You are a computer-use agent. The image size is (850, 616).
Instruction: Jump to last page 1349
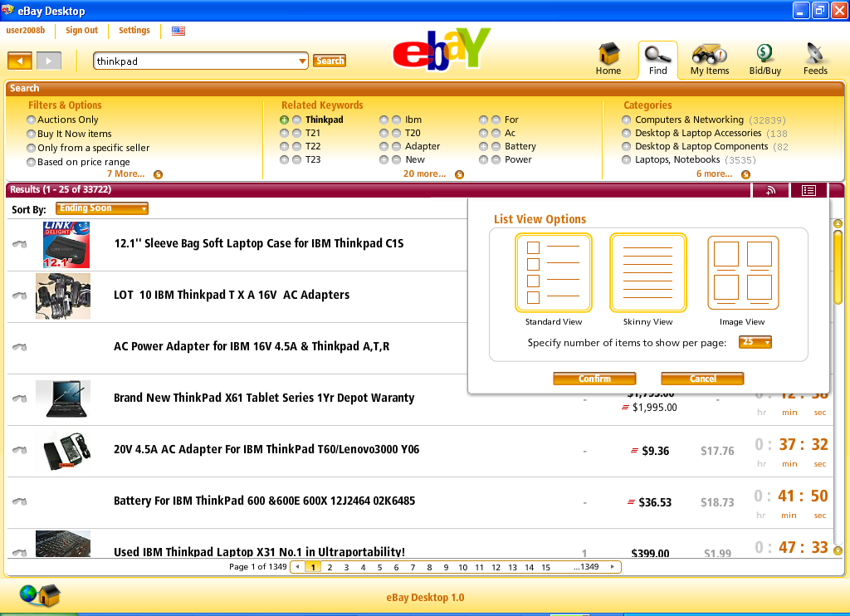point(587,567)
